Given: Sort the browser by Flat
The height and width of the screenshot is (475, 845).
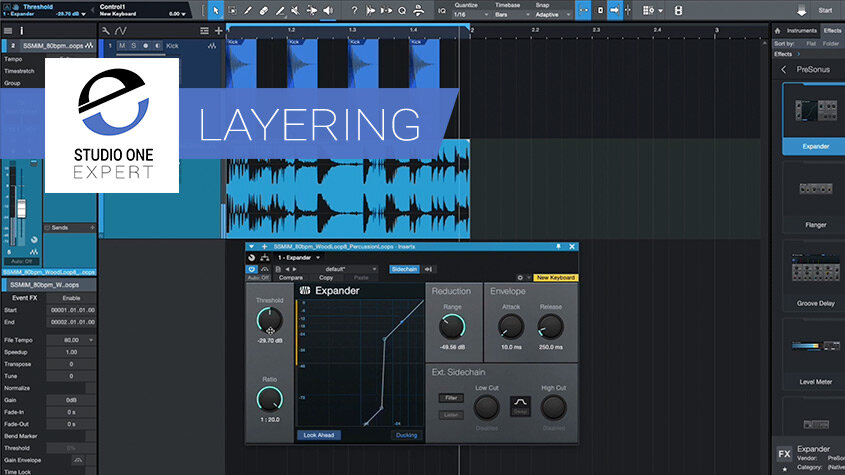Looking at the screenshot, I should pyautogui.click(x=811, y=44).
